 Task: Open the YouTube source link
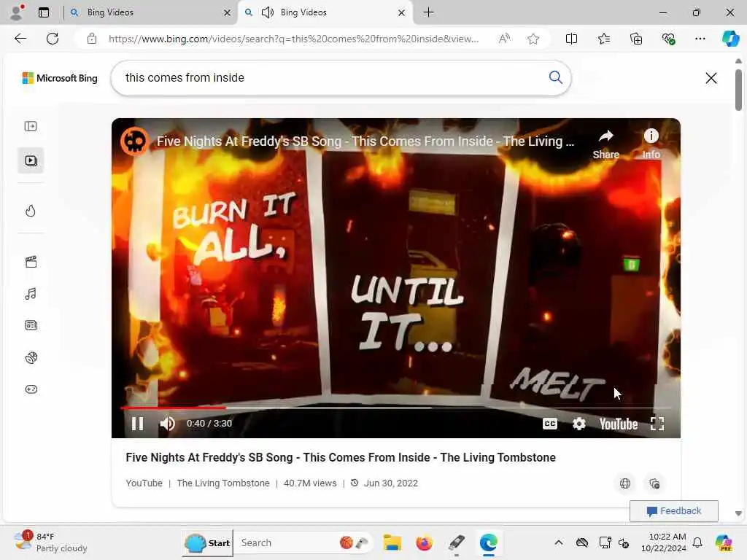[144, 483]
